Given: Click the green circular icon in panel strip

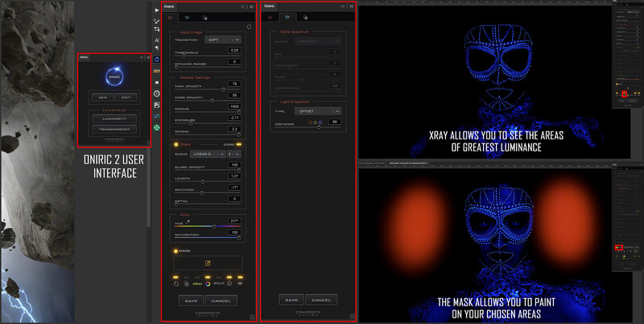Looking at the screenshot, I should [157, 128].
